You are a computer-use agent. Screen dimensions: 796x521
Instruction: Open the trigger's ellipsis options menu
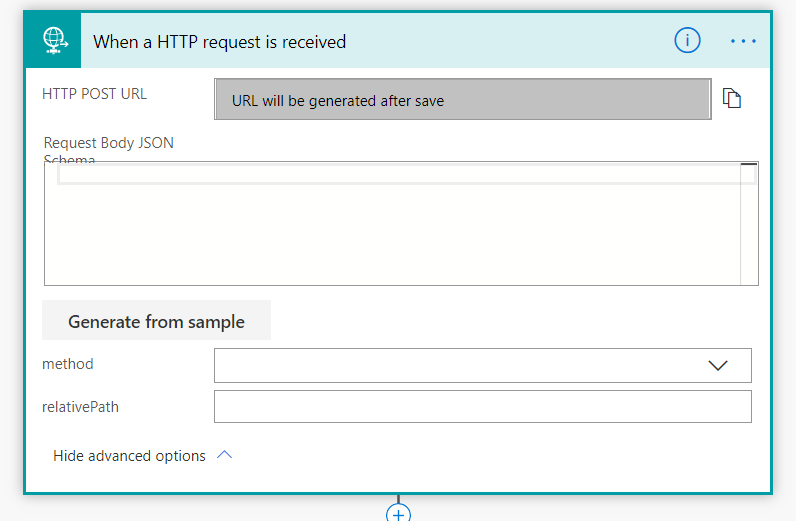coord(744,41)
